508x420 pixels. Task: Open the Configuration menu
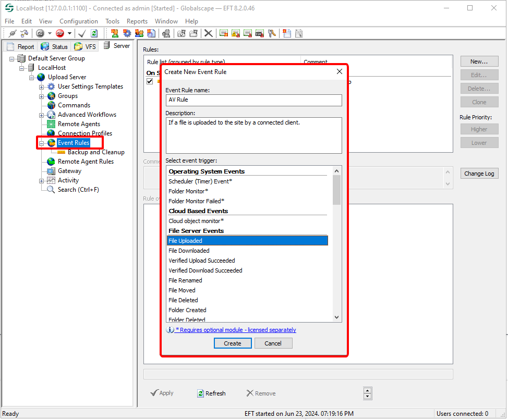79,21
